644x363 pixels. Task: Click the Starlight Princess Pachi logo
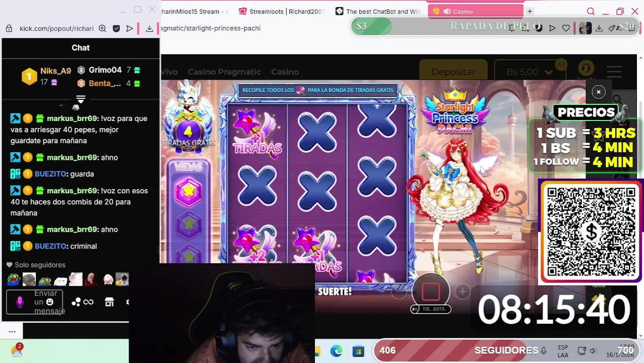(x=455, y=112)
